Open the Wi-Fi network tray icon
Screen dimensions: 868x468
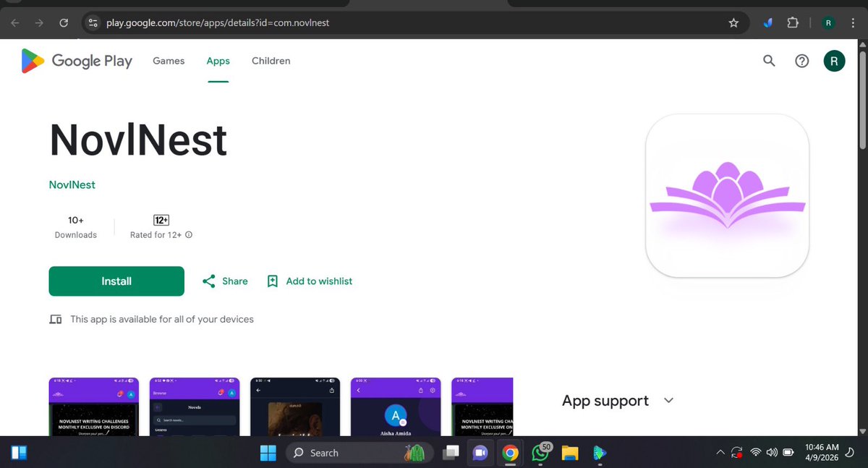click(756, 453)
